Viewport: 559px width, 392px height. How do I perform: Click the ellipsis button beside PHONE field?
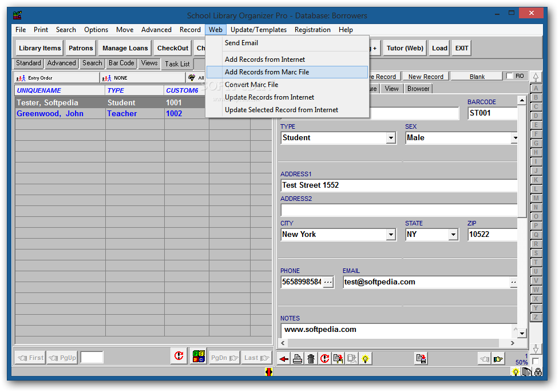coord(328,282)
